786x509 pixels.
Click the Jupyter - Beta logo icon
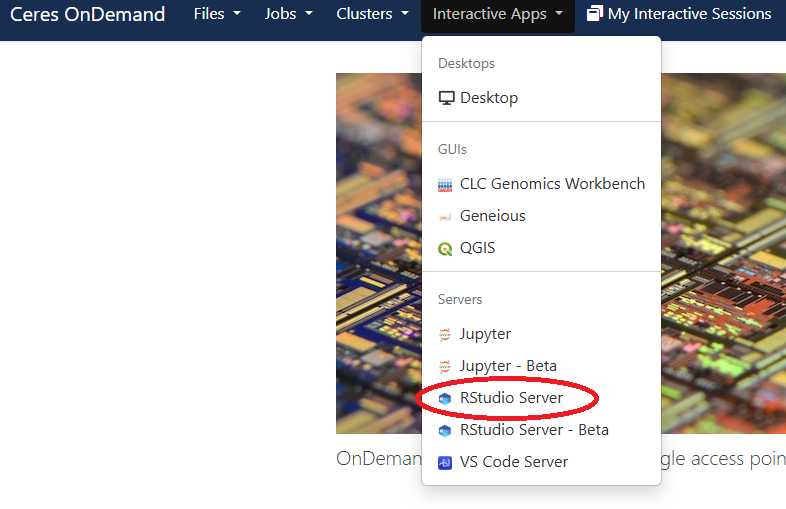pyautogui.click(x=445, y=367)
